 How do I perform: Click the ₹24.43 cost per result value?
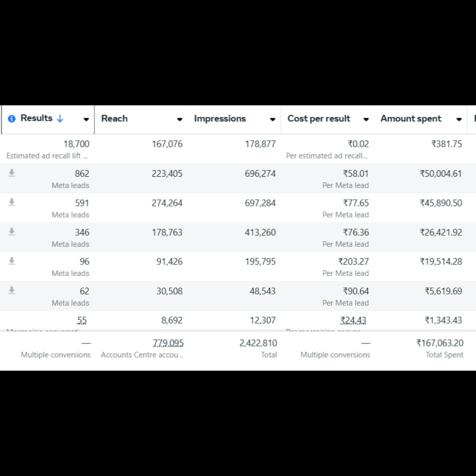[353, 320]
